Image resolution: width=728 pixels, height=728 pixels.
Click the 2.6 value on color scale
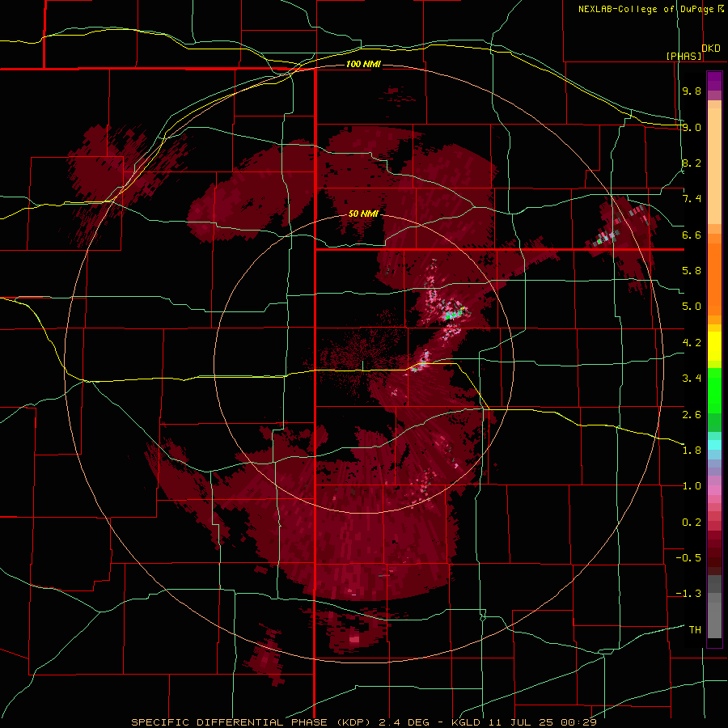coord(692,414)
